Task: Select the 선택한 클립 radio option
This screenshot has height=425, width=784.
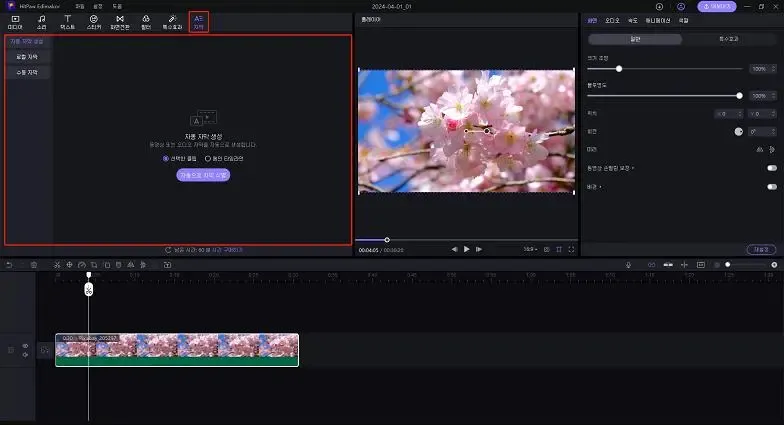Action: 166,158
